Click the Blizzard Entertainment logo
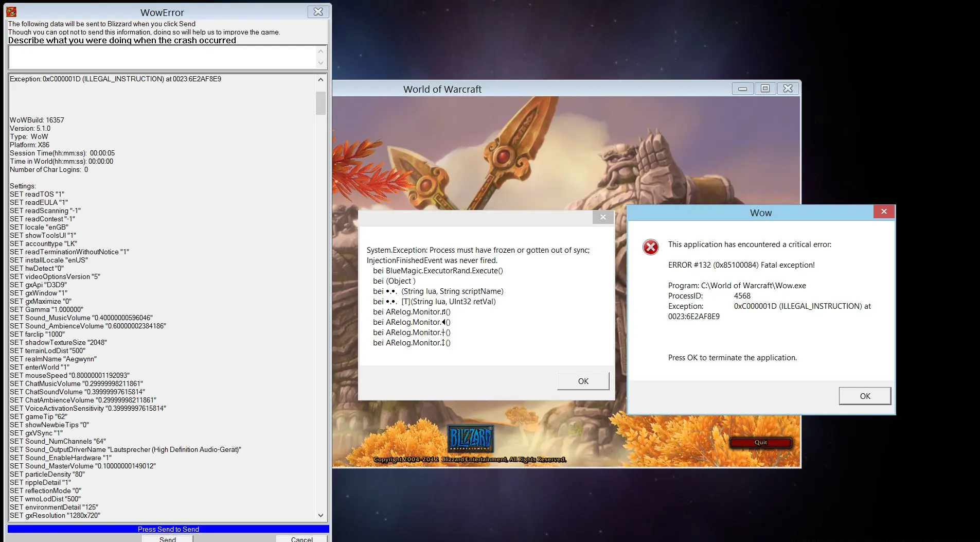Viewport: 980px width, 542px height. point(471,438)
